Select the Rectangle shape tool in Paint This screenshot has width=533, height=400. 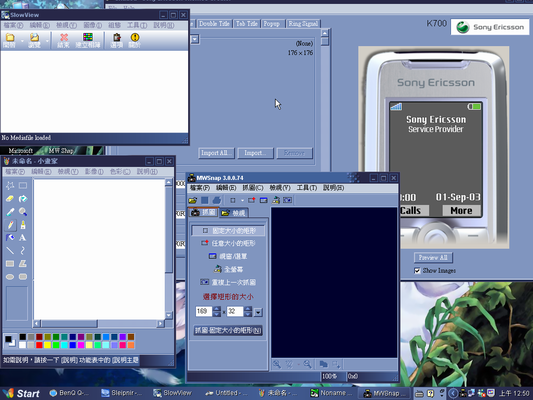click(10, 263)
